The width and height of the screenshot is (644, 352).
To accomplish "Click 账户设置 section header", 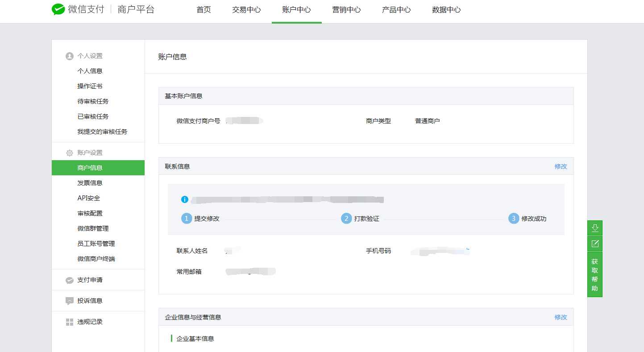I will (90, 153).
